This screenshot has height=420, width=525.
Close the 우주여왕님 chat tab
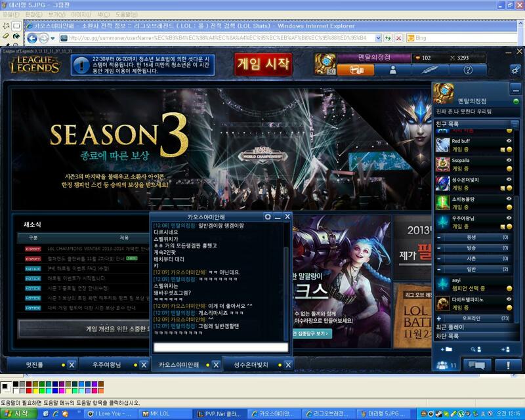(144, 365)
